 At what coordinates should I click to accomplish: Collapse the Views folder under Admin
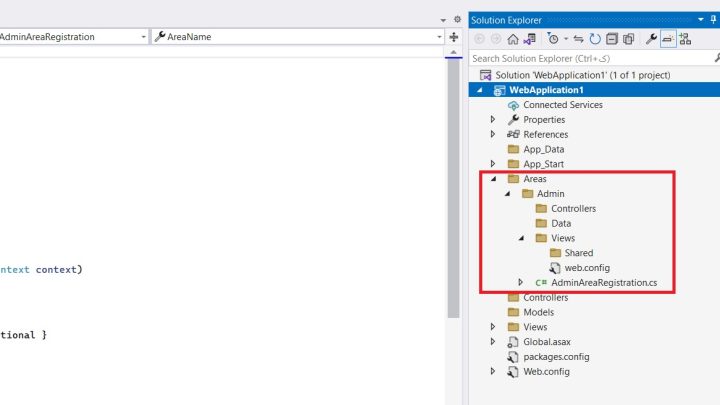521,238
